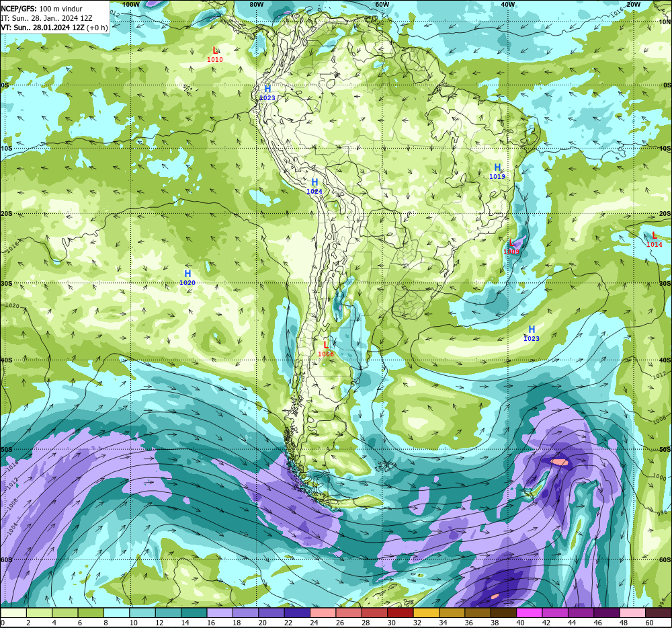Screen dimensions: 672x628
Task: Select the H 1023 high in the South Atlantic
Action: (x=532, y=333)
